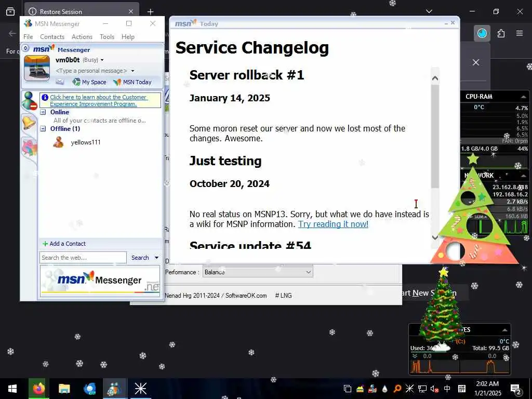Open the Search options dropdown arrow

(156, 258)
